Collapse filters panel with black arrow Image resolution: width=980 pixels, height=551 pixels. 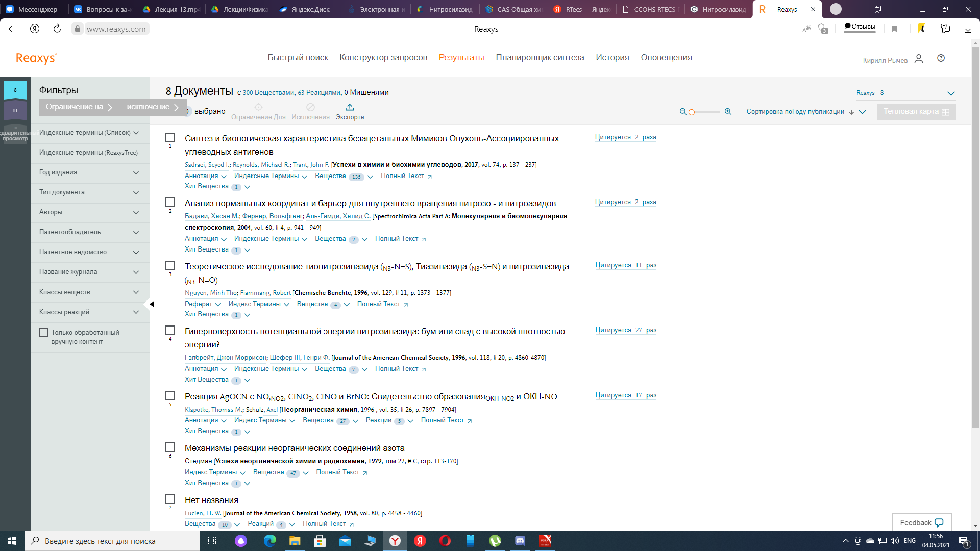(x=152, y=304)
